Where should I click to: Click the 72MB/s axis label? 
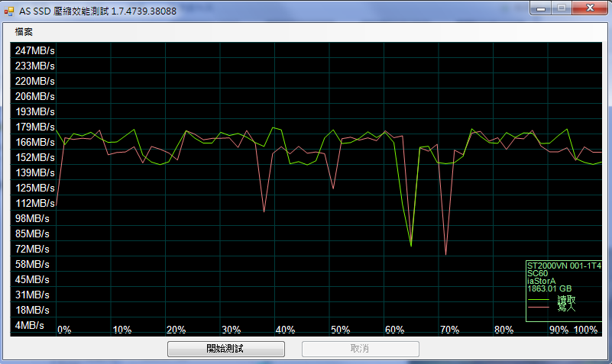(x=32, y=249)
